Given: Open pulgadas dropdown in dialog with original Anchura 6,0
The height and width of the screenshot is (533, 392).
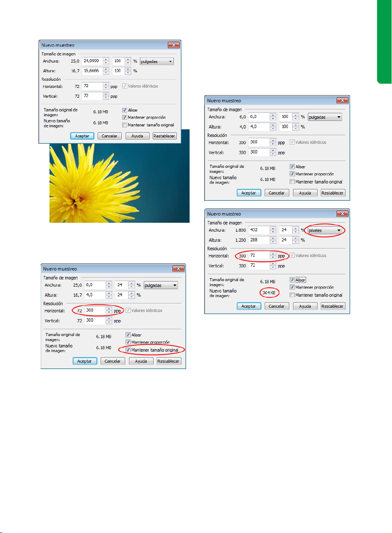Looking at the screenshot, I should tap(325, 117).
